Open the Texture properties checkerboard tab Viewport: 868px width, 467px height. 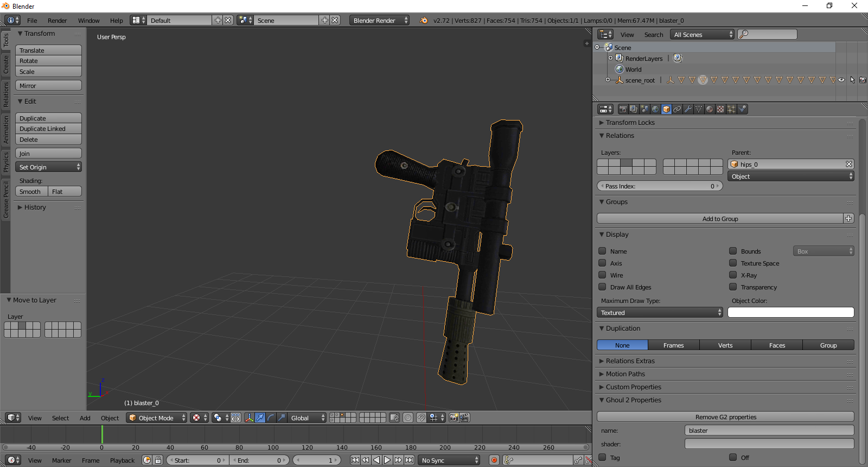(x=720, y=109)
